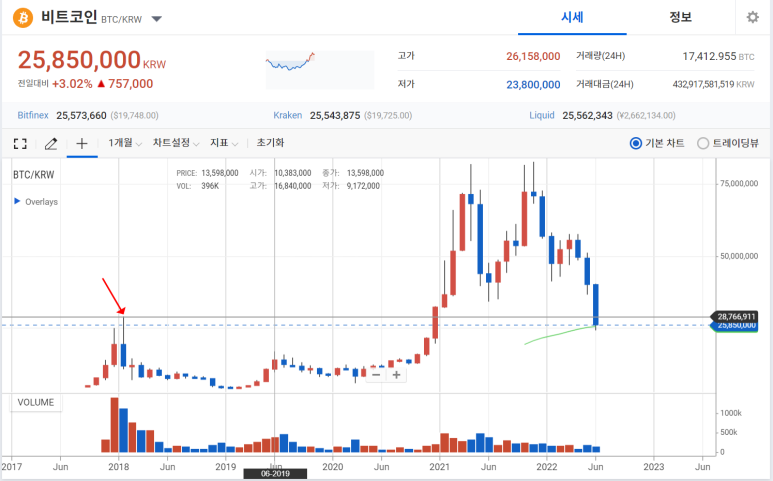Click the +3.02% change value
773x481 pixels.
pos(72,84)
